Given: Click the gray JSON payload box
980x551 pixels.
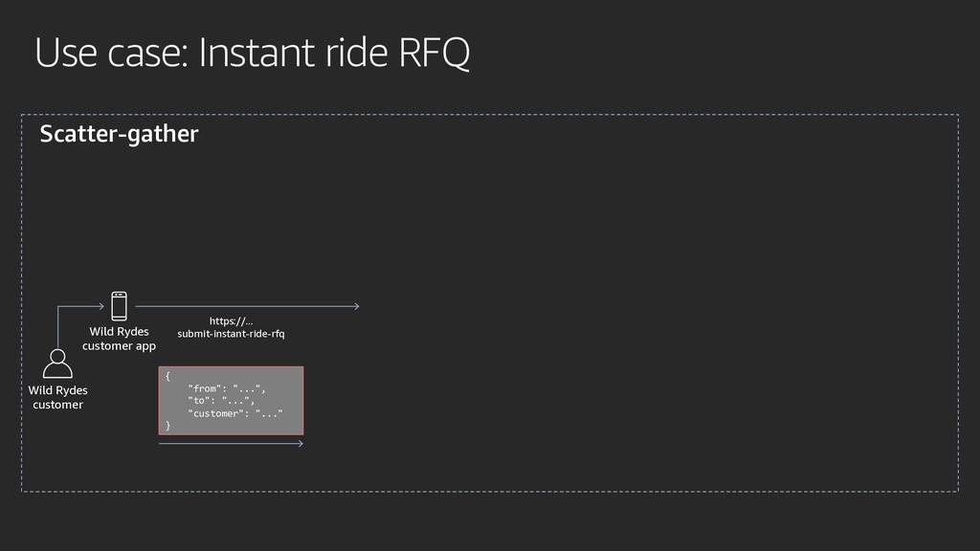Looking at the screenshot, I should pos(232,401).
